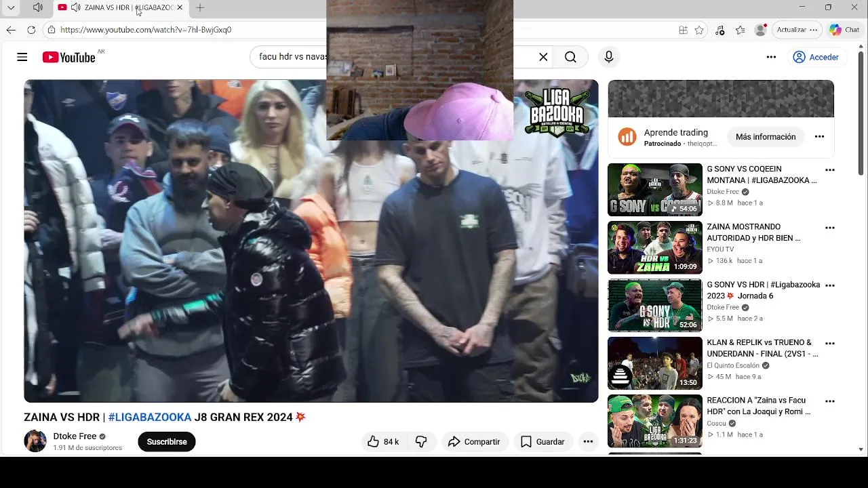The width and height of the screenshot is (868, 488).
Task: Open the #LIGABAZOOKA hashtag link in title
Action: coord(150,417)
